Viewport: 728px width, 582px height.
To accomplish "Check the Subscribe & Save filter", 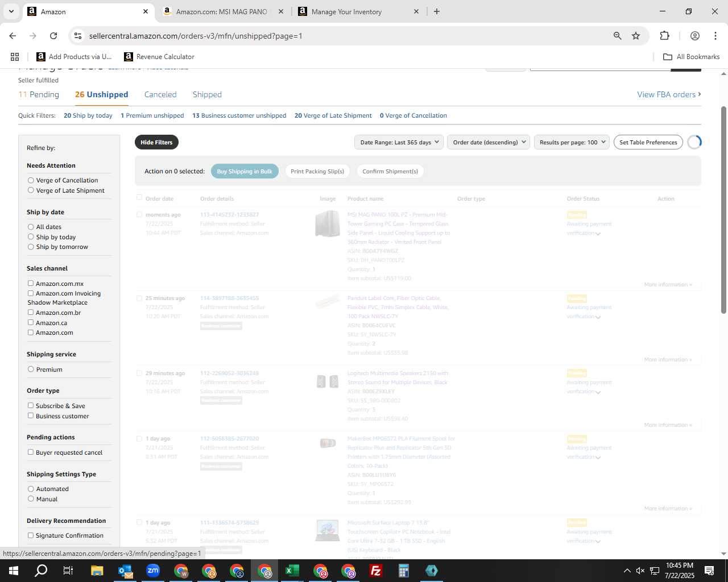I will click(x=31, y=405).
